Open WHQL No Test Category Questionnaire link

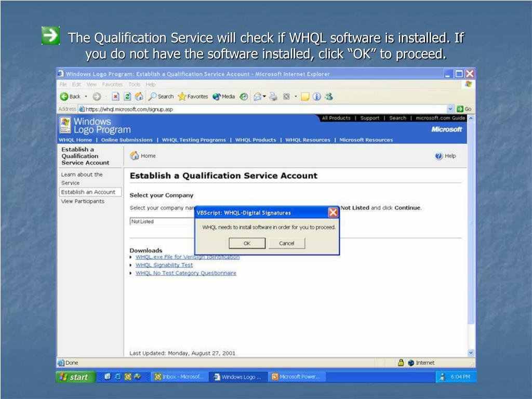tap(186, 273)
